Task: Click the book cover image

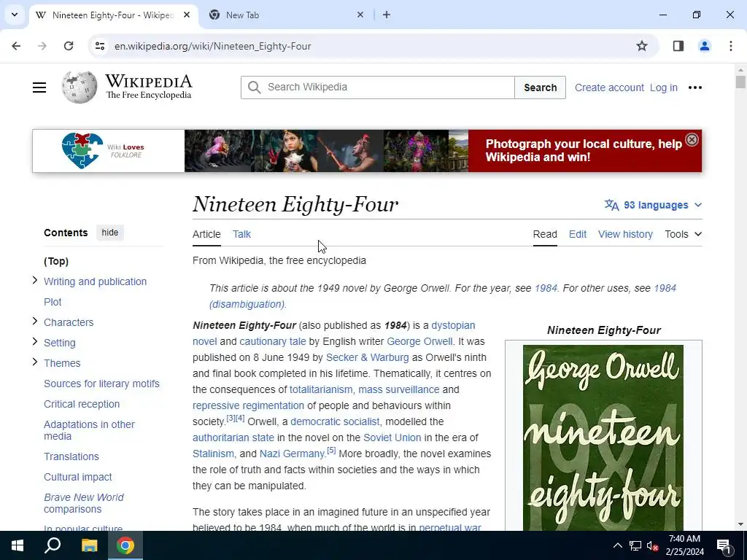Action: [603, 437]
